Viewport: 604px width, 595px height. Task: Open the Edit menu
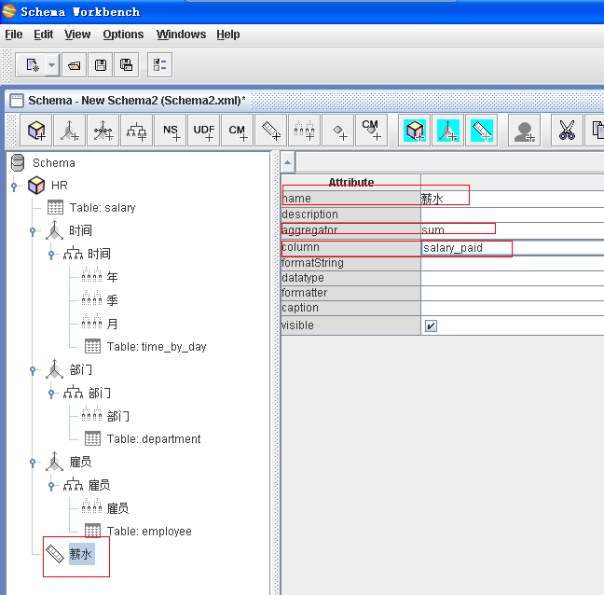(43, 34)
